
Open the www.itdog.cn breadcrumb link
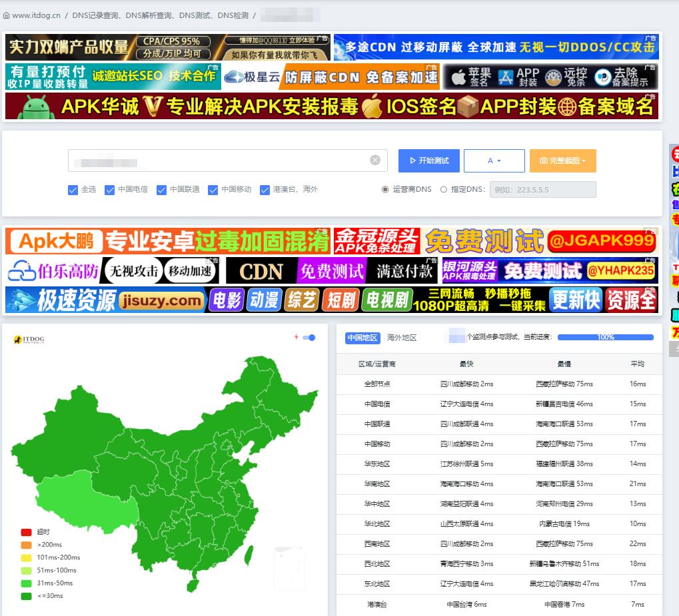pyautogui.click(x=37, y=15)
